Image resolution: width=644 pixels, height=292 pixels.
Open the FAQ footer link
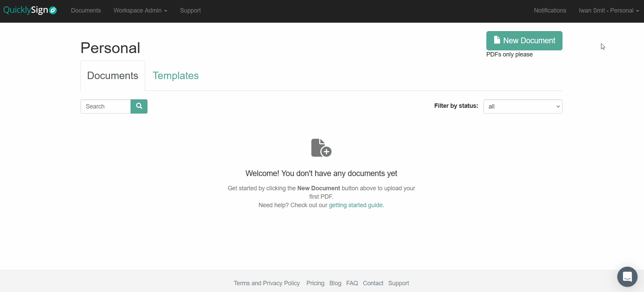tap(352, 283)
